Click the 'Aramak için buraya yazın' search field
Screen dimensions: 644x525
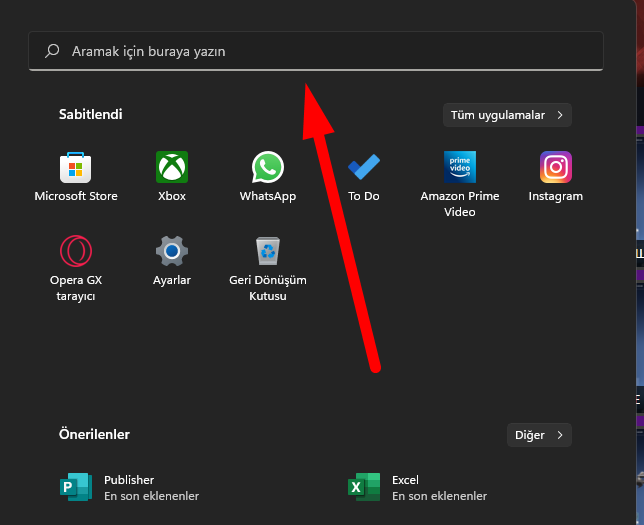click(x=316, y=51)
